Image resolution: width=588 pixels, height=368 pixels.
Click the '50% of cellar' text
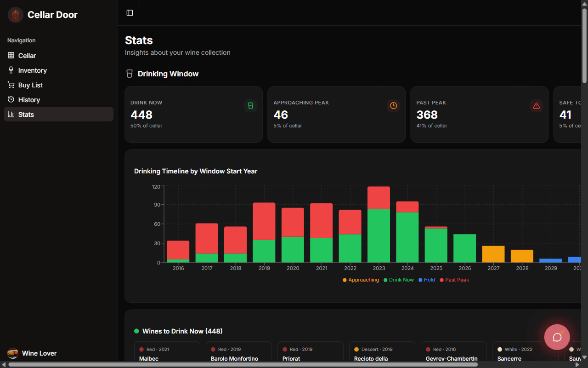pyautogui.click(x=146, y=126)
